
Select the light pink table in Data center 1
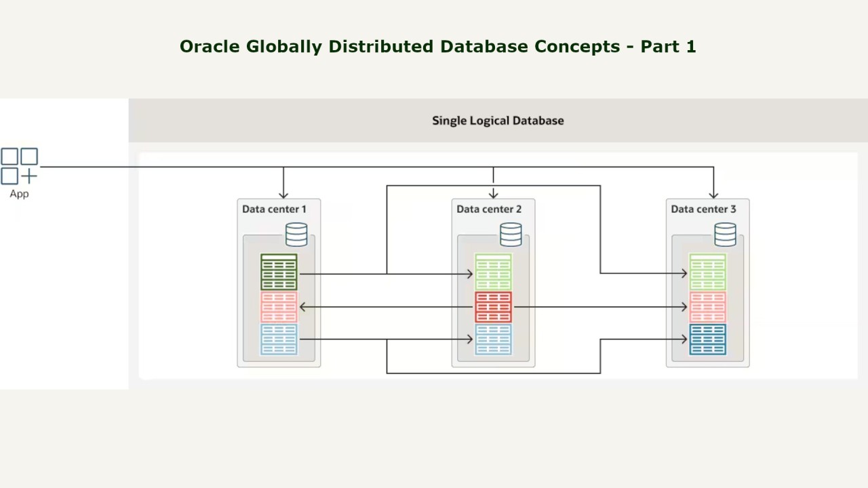click(x=279, y=307)
